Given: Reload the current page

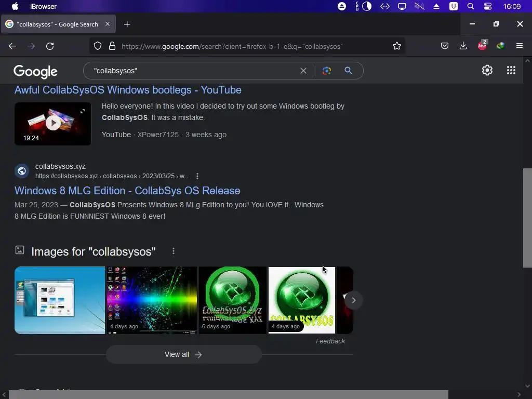Looking at the screenshot, I should coord(50,46).
